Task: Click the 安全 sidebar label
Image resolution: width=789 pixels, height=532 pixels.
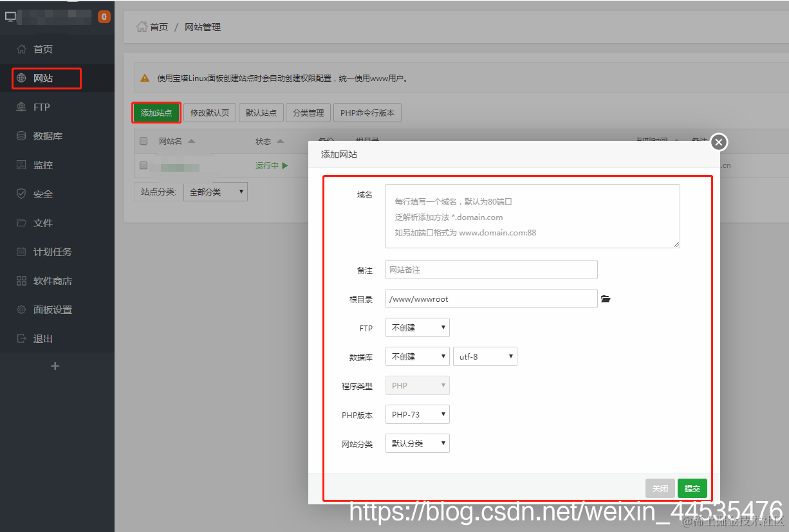Action: tap(43, 194)
